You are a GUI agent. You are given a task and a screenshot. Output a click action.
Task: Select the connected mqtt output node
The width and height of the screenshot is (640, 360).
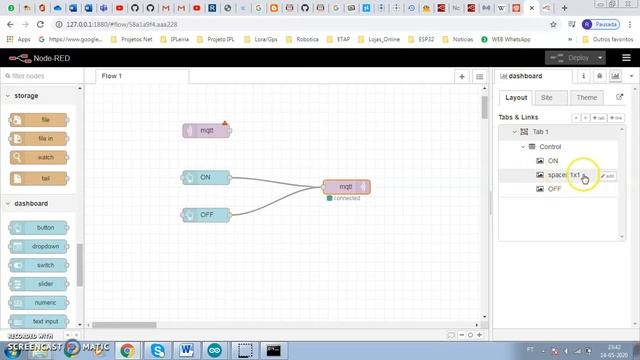point(346,187)
